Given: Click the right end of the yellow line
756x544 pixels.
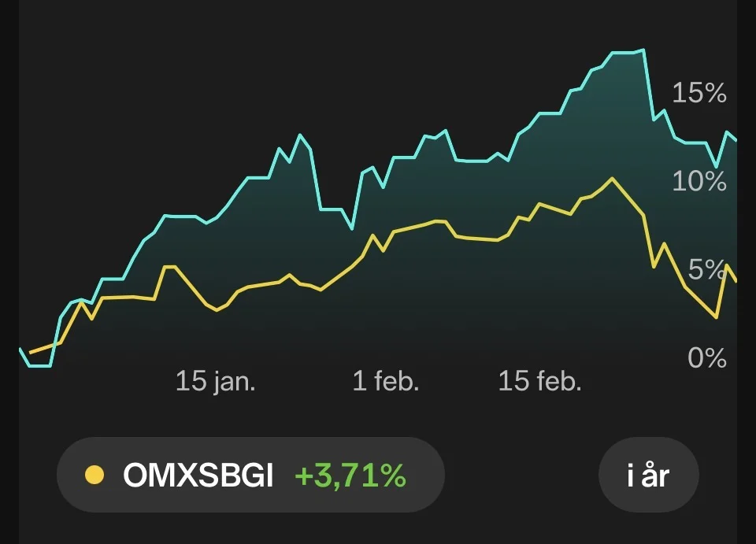Looking at the screenshot, I should click(736, 280).
